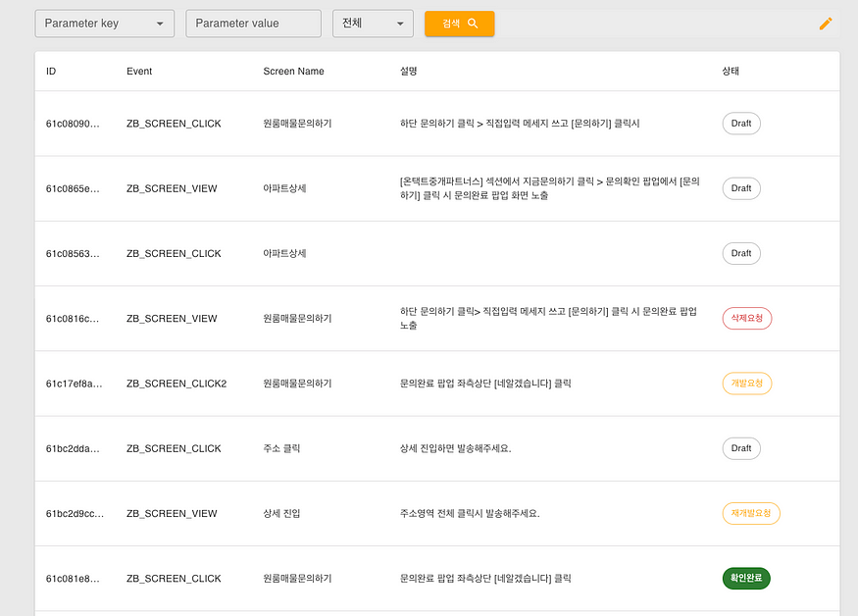Click the orange 검색 search button
858x616 pixels.
(460, 24)
